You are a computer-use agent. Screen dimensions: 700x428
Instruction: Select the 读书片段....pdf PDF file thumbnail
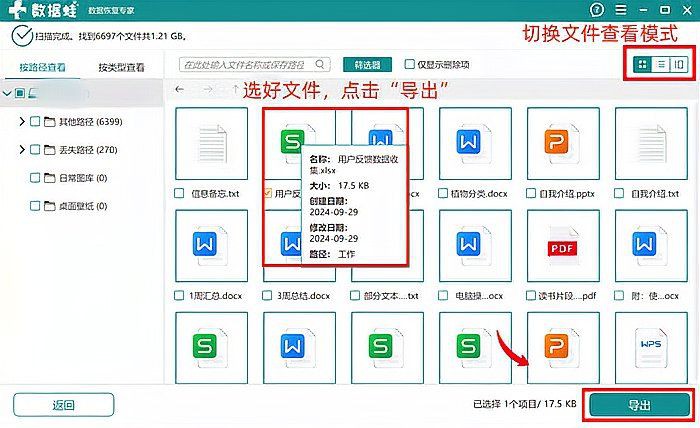[x=563, y=246]
